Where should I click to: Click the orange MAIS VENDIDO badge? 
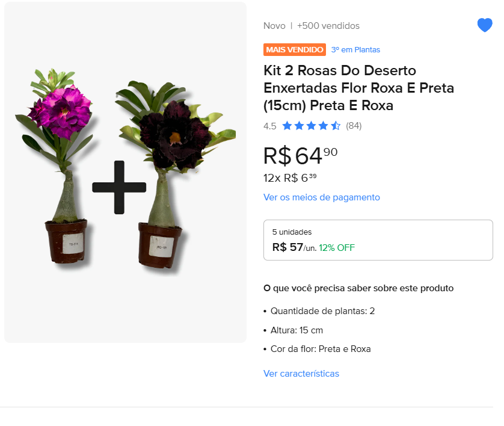coord(294,49)
